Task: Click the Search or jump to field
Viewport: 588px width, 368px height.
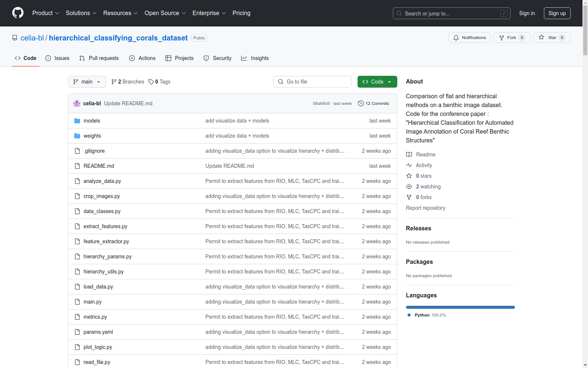Action: point(452,13)
